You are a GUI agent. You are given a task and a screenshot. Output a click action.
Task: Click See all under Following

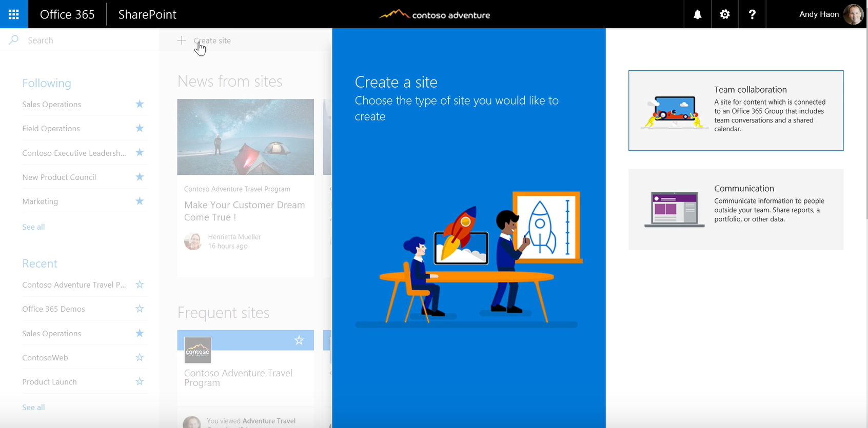(x=33, y=227)
